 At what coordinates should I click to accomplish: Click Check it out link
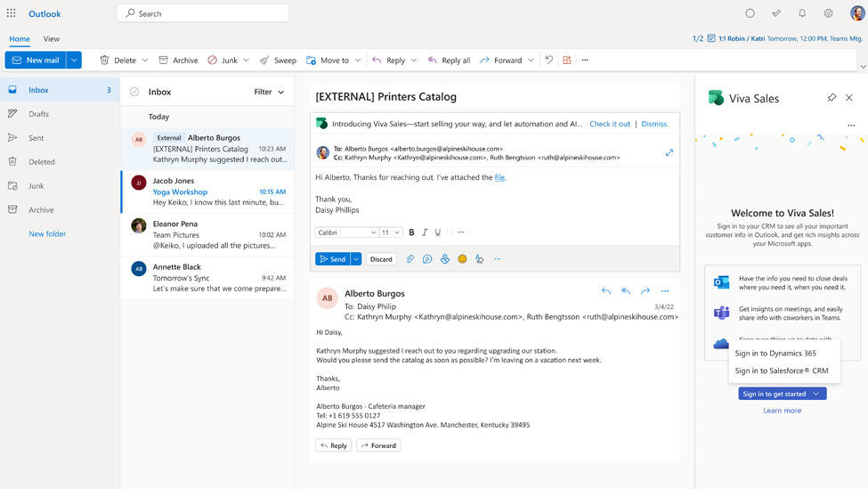(610, 124)
